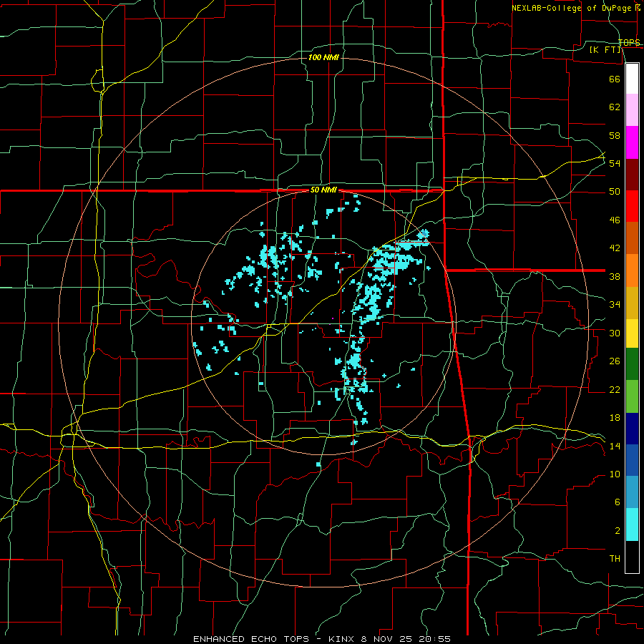Click the legend value 58

click(x=615, y=135)
